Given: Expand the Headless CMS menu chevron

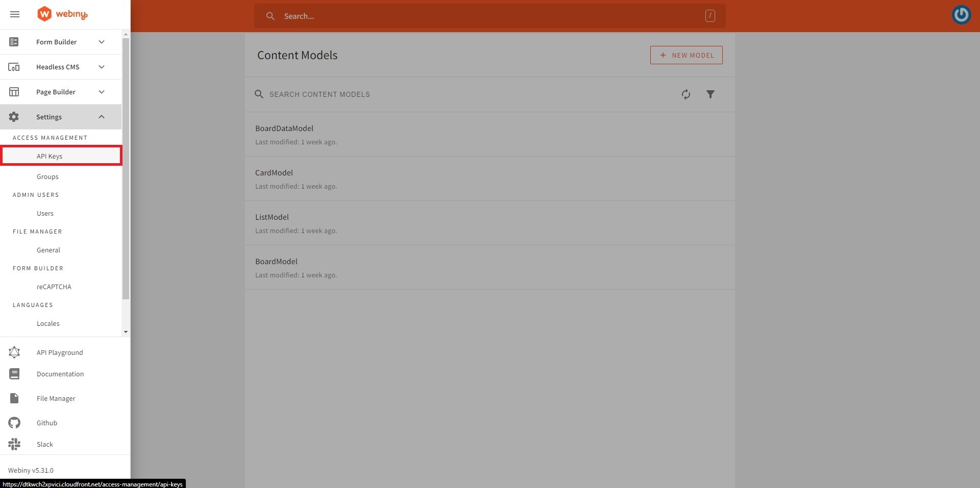Looking at the screenshot, I should (x=102, y=67).
